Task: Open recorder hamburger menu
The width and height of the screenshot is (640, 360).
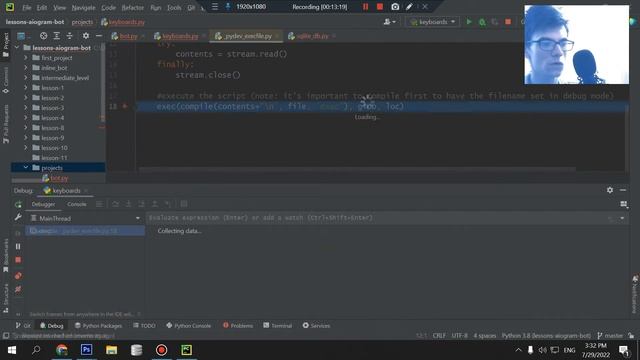Action: 215,7
